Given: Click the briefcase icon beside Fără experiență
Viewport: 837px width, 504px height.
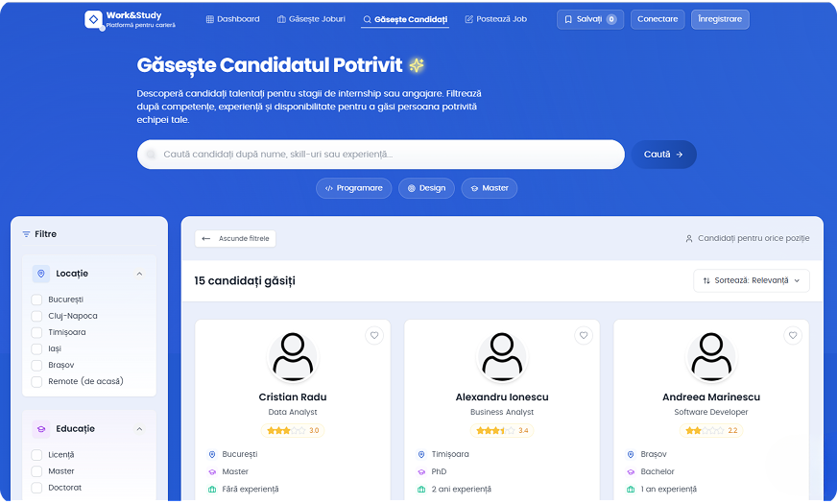Looking at the screenshot, I should (x=212, y=490).
